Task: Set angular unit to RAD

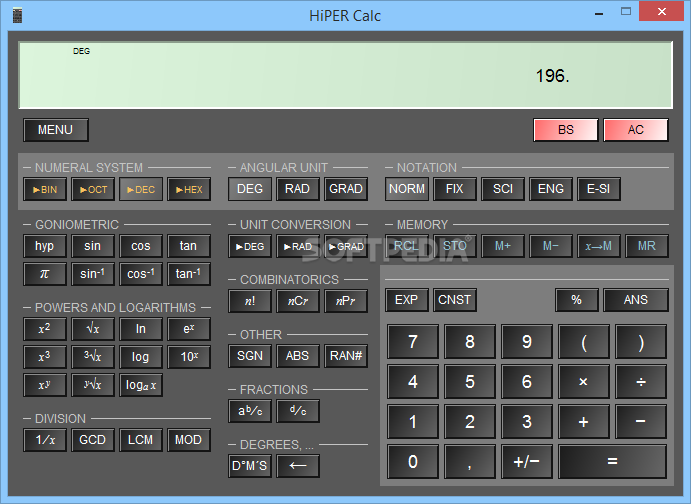Action: (x=298, y=189)
